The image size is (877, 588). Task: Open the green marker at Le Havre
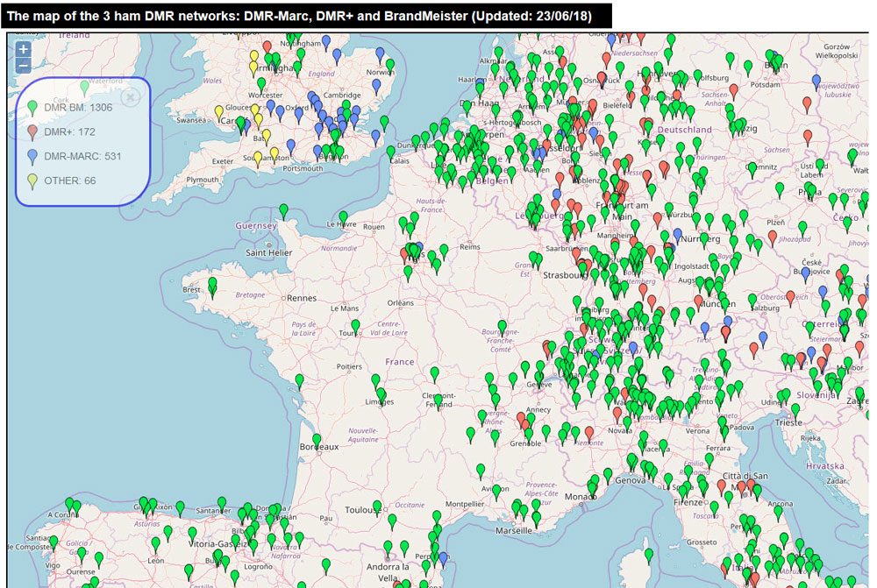pos(343,218)
